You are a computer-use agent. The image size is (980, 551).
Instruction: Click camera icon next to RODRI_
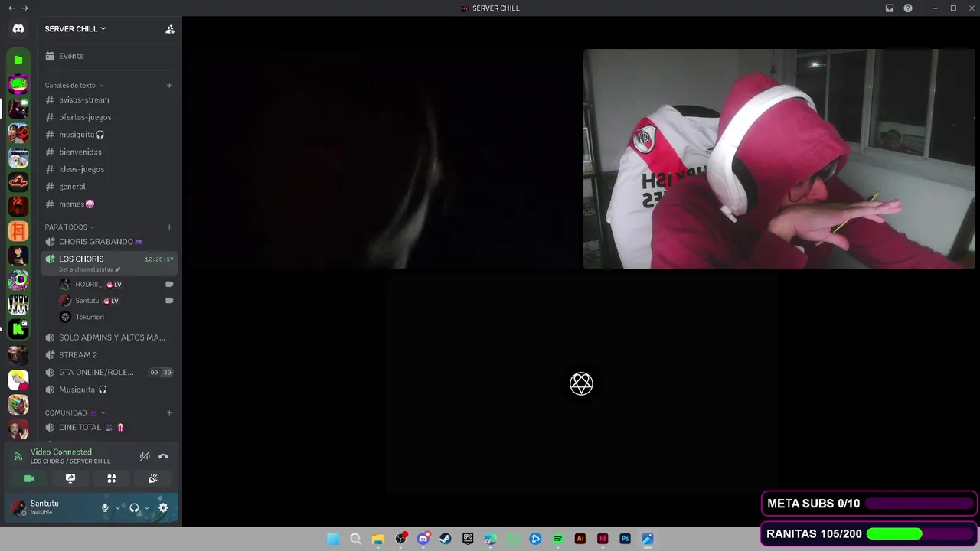(169, 284)
